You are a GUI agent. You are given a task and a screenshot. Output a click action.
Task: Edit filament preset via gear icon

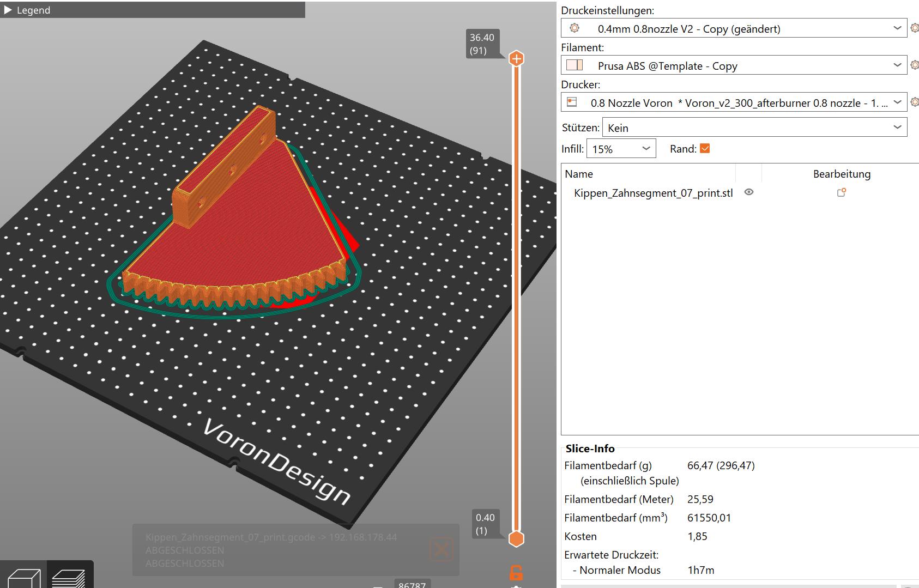click(914, 65)
